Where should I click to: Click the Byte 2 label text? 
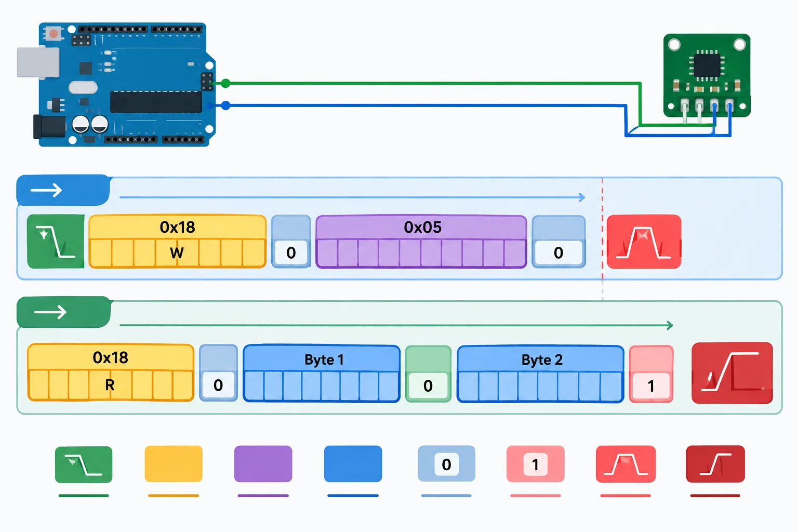click(x=542, y=360)
